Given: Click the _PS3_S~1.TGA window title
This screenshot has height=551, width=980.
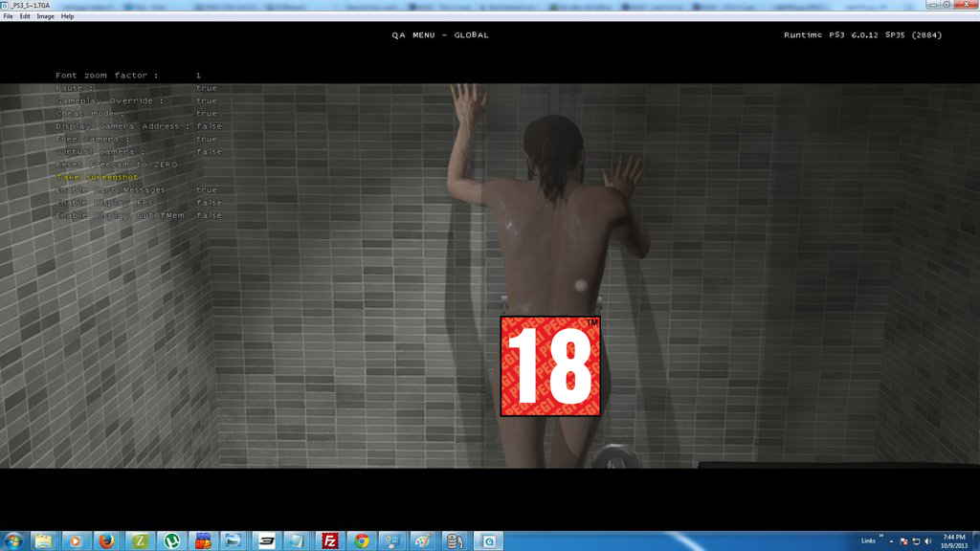Looking at the screenshot, I should click(30, 5).
